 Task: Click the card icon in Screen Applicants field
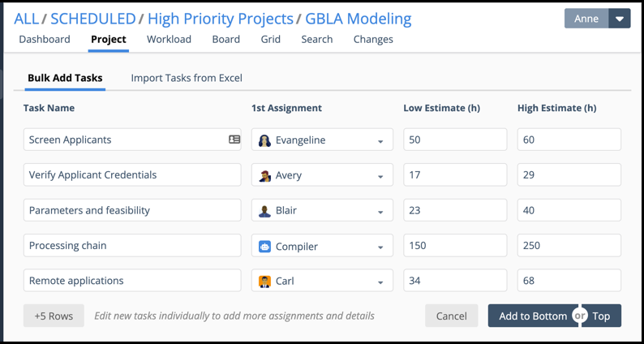click(x=234, y=140)
